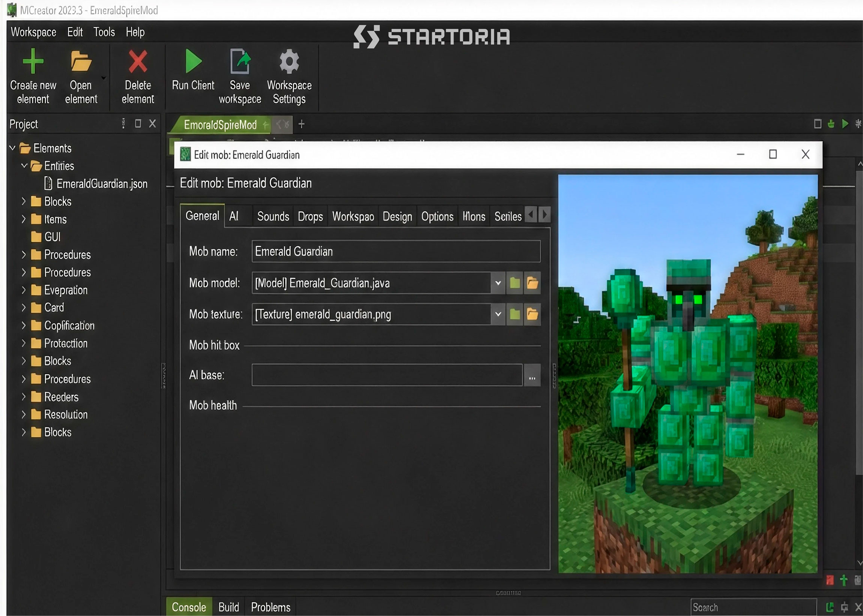The height and width of the screenshot is (616, 863).
Task: Open the Options tab
Action: coord(438,216)
